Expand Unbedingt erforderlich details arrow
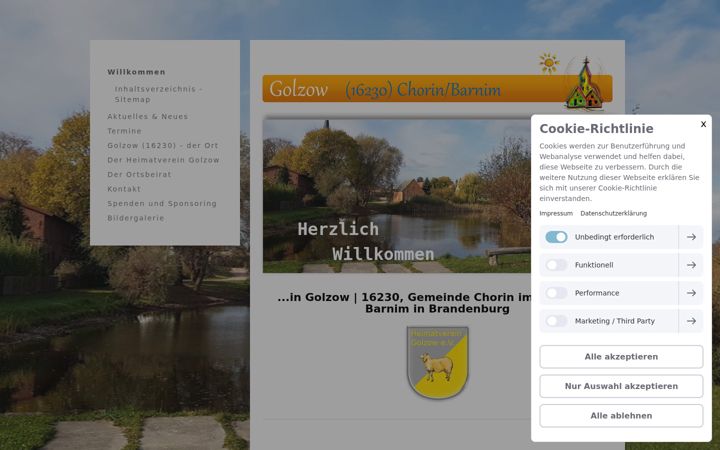Image resolution: width=720 pixels, height=450 pixels. coord(691,237)
